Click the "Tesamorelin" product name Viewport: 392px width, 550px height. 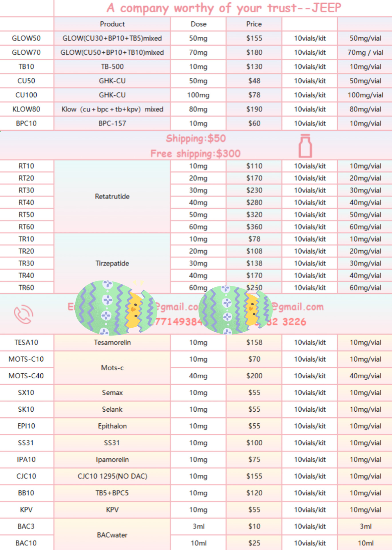(112, 343)
